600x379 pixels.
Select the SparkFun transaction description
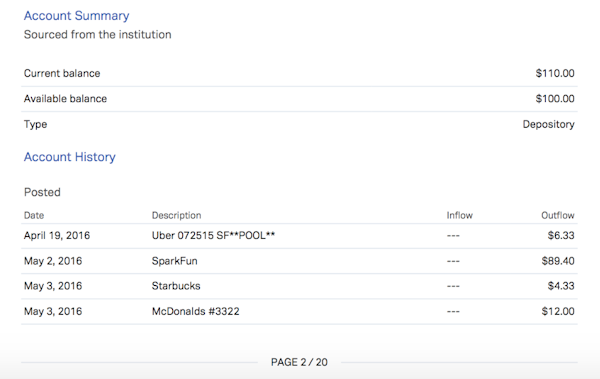(x=174, y=261)
